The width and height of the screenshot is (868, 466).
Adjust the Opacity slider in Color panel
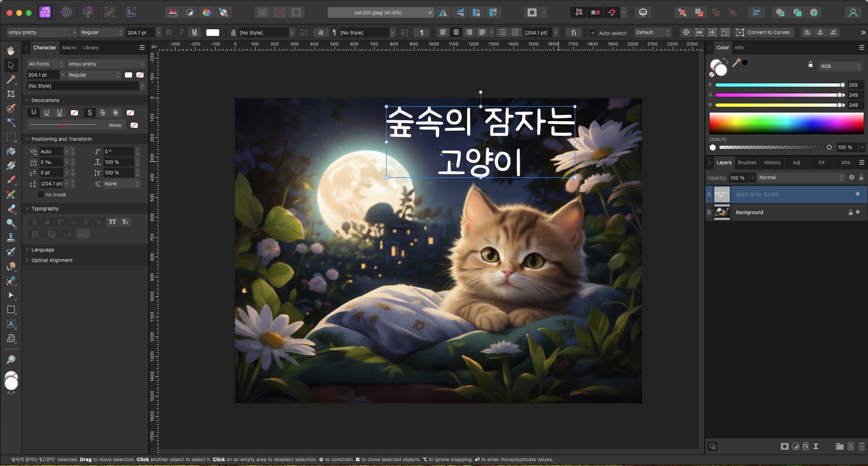[774, 148]
